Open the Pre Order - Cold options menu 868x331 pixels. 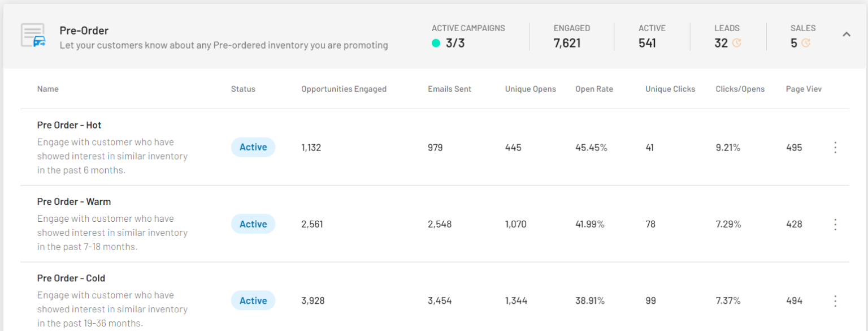click(835, 301)
